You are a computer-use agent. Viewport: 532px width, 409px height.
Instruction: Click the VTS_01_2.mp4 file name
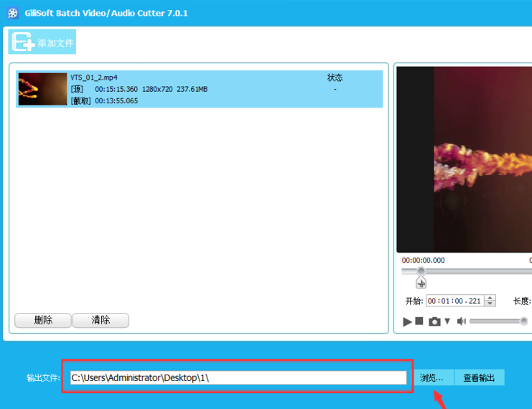point(94,77)
